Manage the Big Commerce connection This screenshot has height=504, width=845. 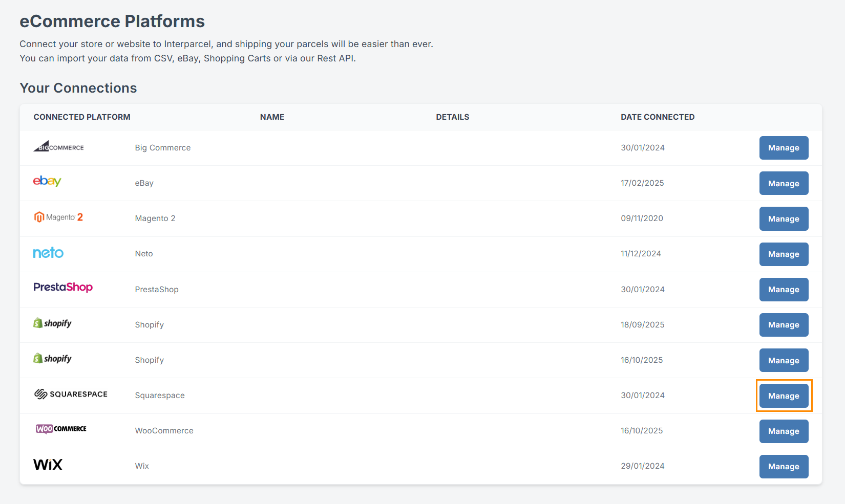(x=784, y=148)
